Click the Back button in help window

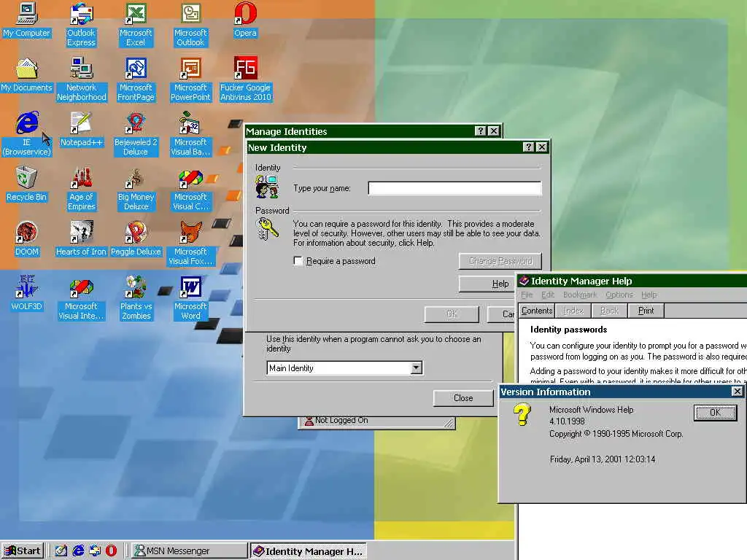[609, 311]
